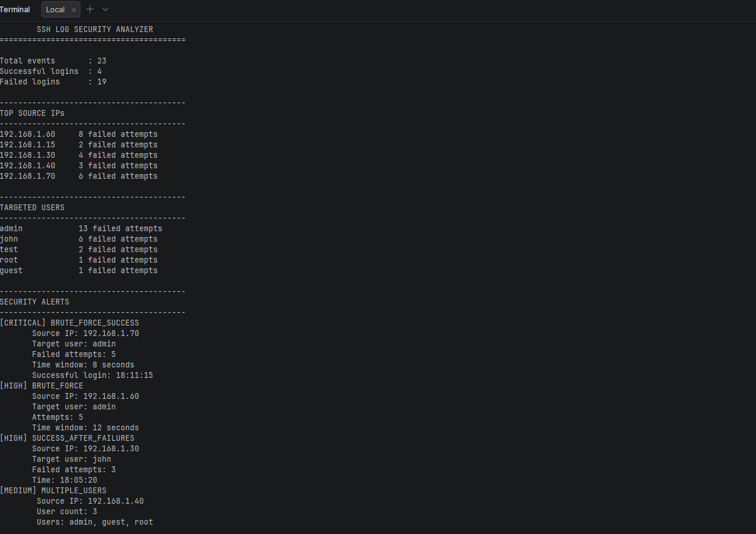Viewport: 756px width, 534px height.
Task: Click the Attempts: 5 line
Action: 58,417
